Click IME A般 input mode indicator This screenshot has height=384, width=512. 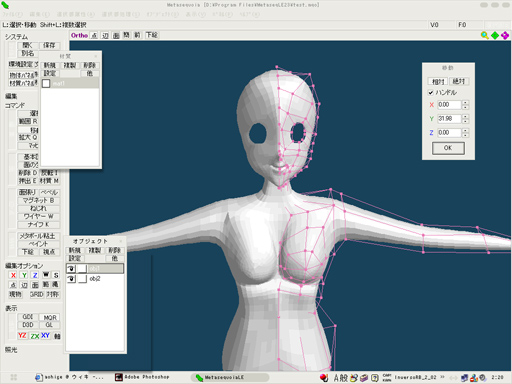click(x=341, y=378)
